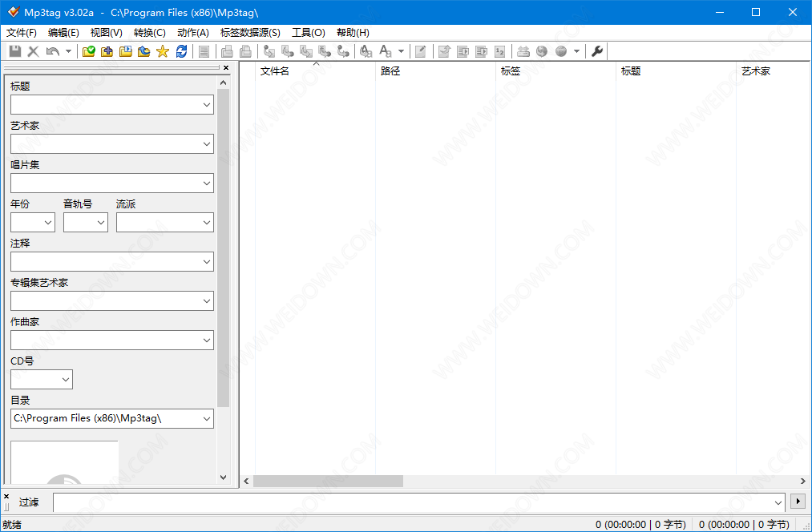The width and height of the screenshot is (812, 532).
Task: Click the arrow button beside the filter box
Action: (x=798, y=502)
